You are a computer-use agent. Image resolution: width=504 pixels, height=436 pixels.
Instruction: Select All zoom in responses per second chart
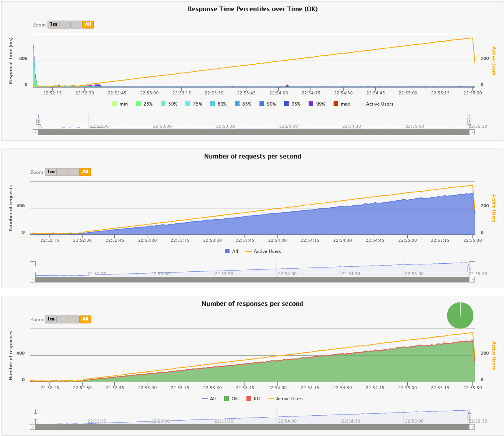[85, 319]
